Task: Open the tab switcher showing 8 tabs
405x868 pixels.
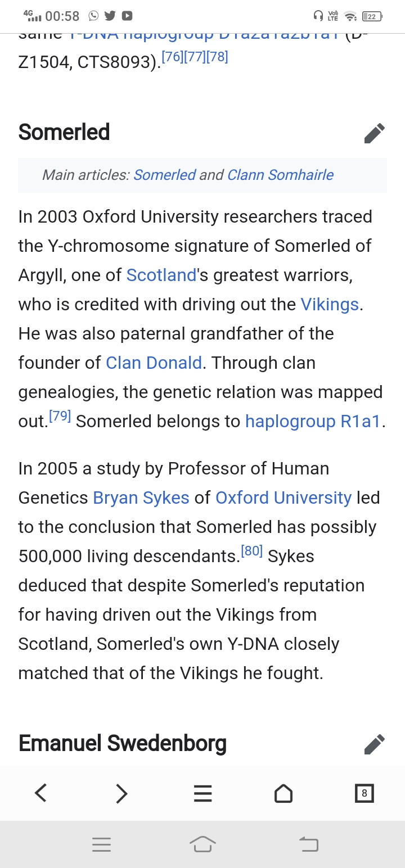Action: point(364,793)
